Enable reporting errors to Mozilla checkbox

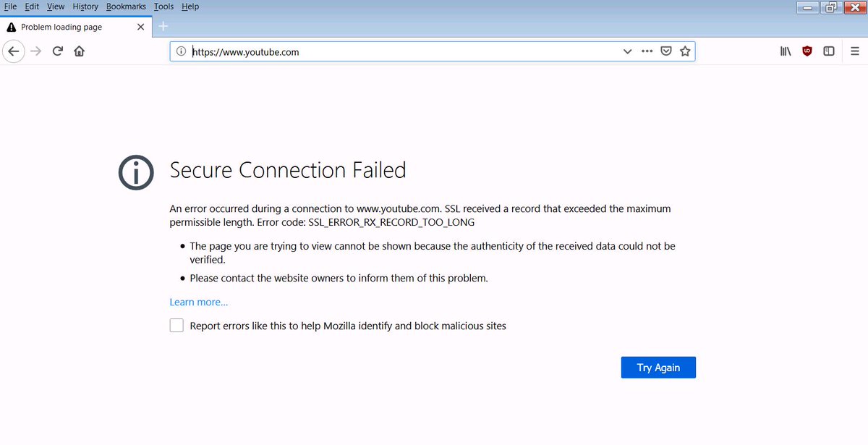point(176,326)
